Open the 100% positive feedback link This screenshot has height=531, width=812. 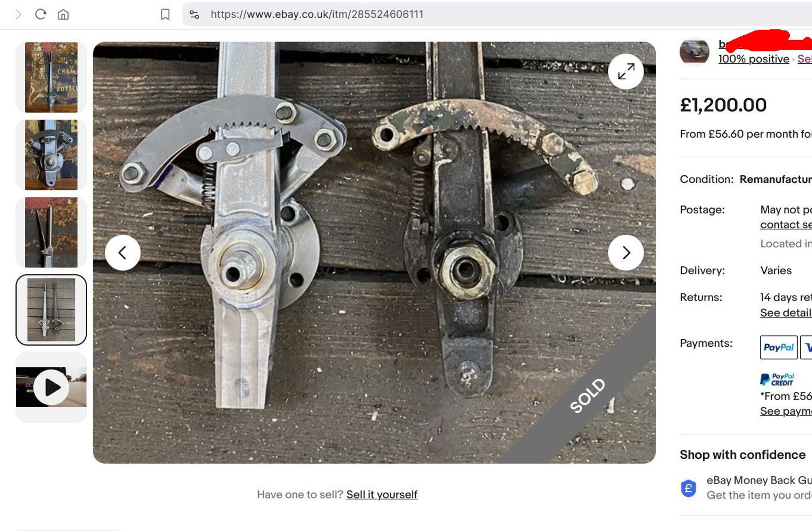pyautogui.click(x=754, y=59)
